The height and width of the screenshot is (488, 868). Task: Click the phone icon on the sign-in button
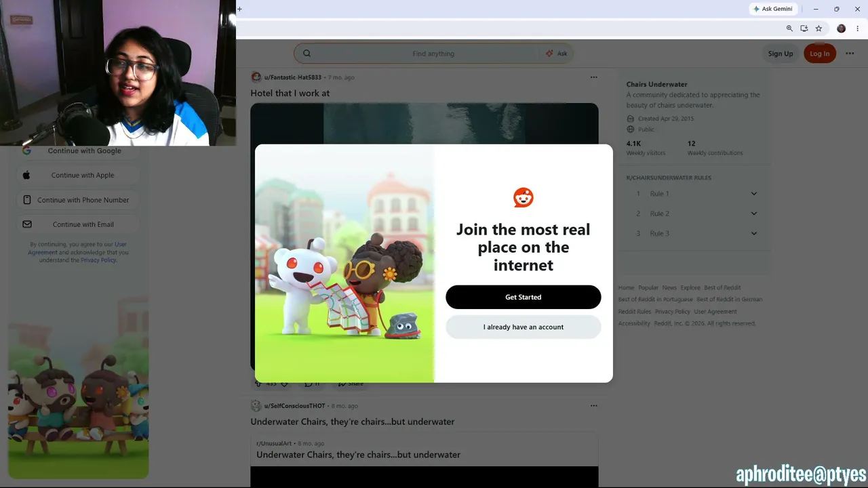(27, 200)
